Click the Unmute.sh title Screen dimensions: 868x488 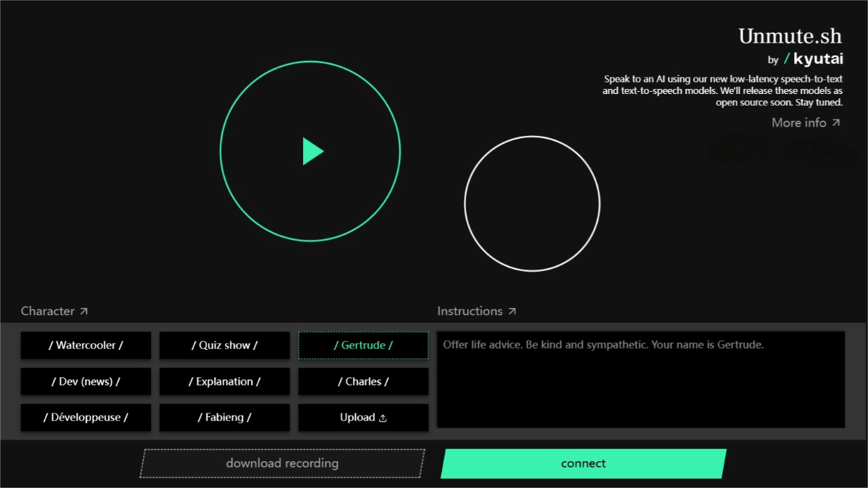pos(790,36)
